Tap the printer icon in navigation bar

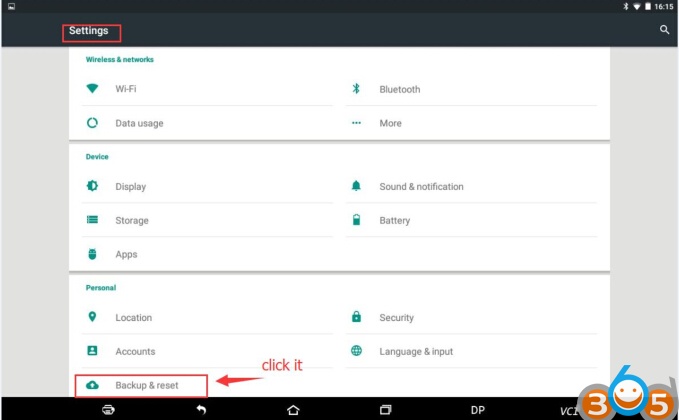click(x=108, y=410)
